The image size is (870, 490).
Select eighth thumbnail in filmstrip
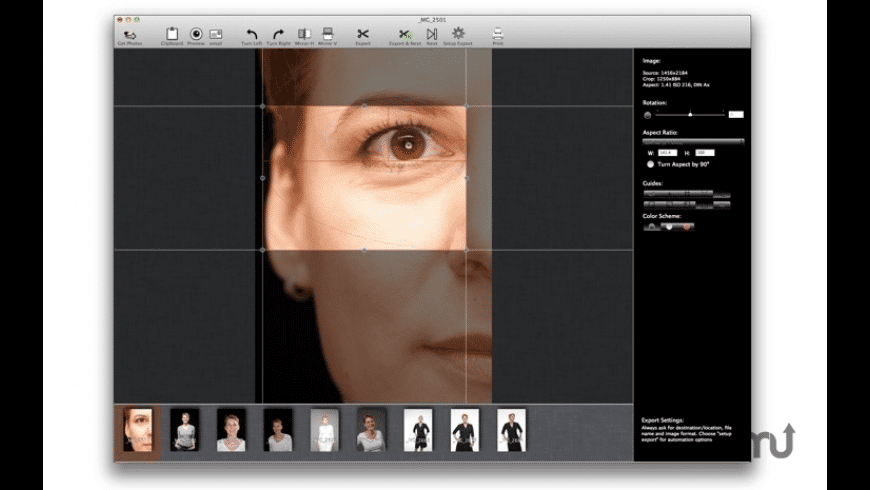tap(465, 430)
